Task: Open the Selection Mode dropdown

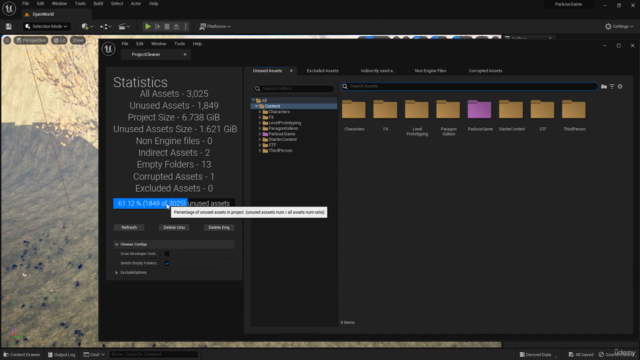Action: 46,27
